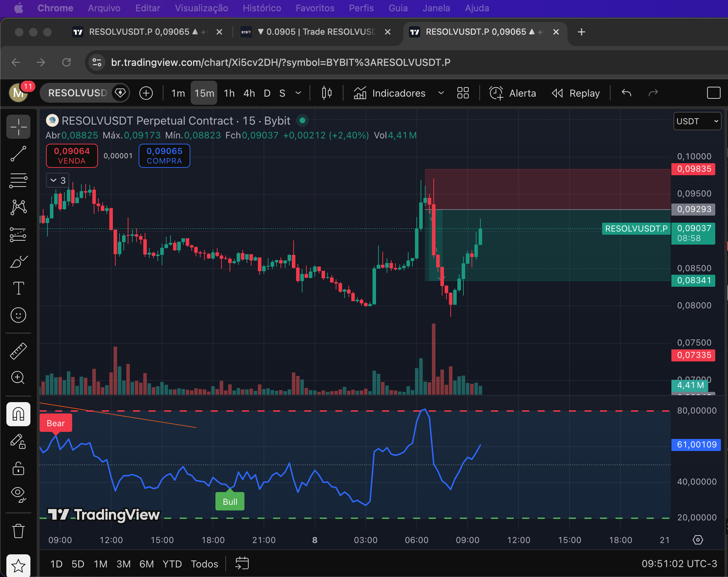The height and width of the screenshot is (577, 728).
Task: Select the Fibonacci retracement tool
Action: (18, 181)
